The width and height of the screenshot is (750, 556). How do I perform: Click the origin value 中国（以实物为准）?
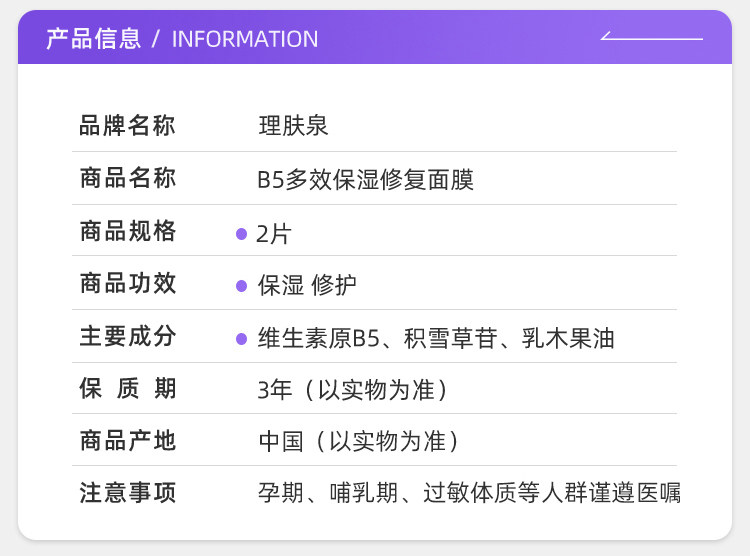click(359, 441)
